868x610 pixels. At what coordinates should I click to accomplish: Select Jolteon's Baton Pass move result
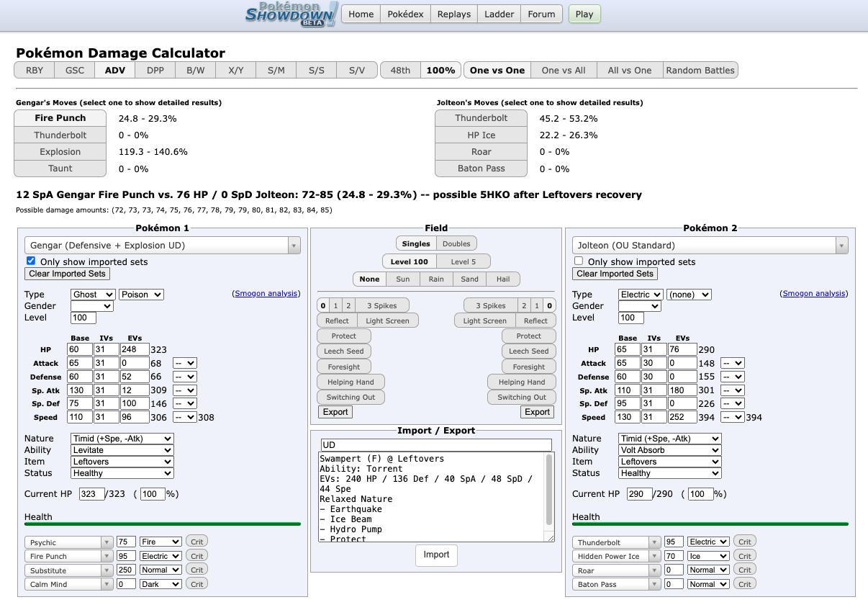click(482, 168)
